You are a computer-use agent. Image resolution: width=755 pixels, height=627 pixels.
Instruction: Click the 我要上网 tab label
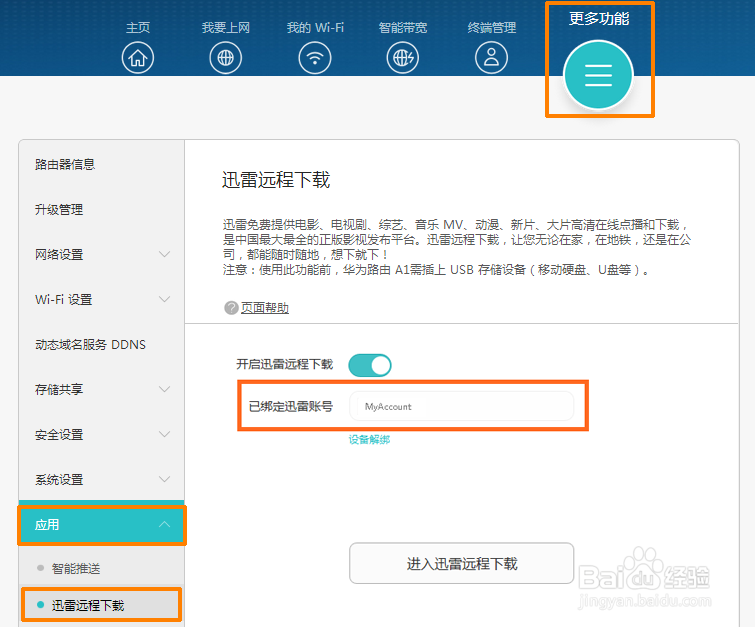[x=225, y=27]
